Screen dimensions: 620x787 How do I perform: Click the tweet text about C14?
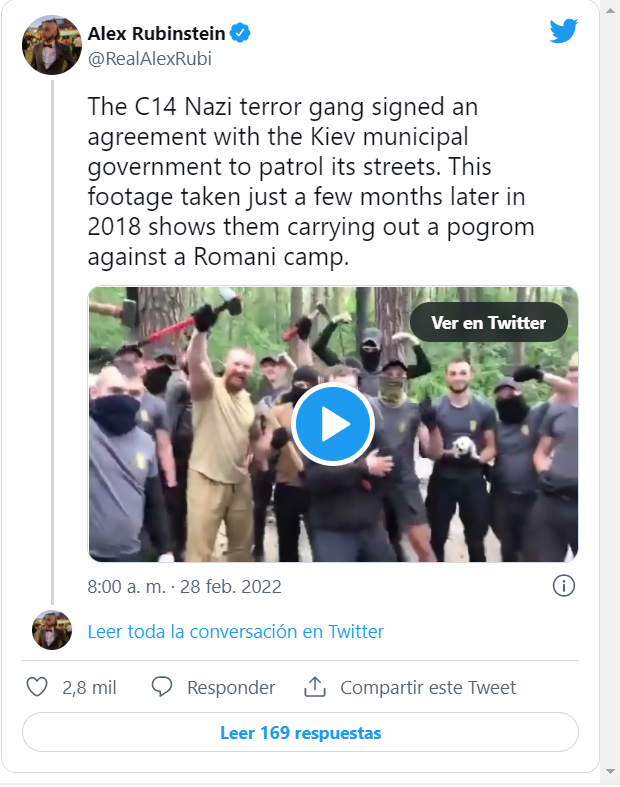pos(310,180)
